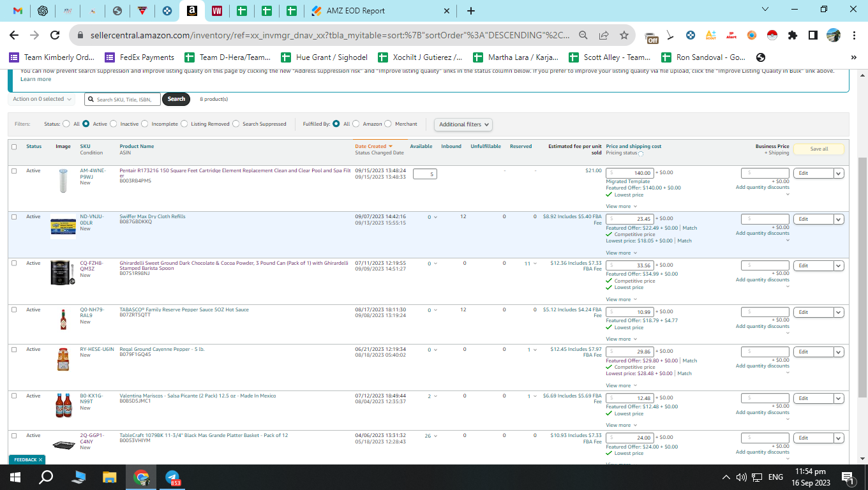Click the 140.00 price field for Pentair
This screenshot has width=868, height=490.
[x=630, y=173]
